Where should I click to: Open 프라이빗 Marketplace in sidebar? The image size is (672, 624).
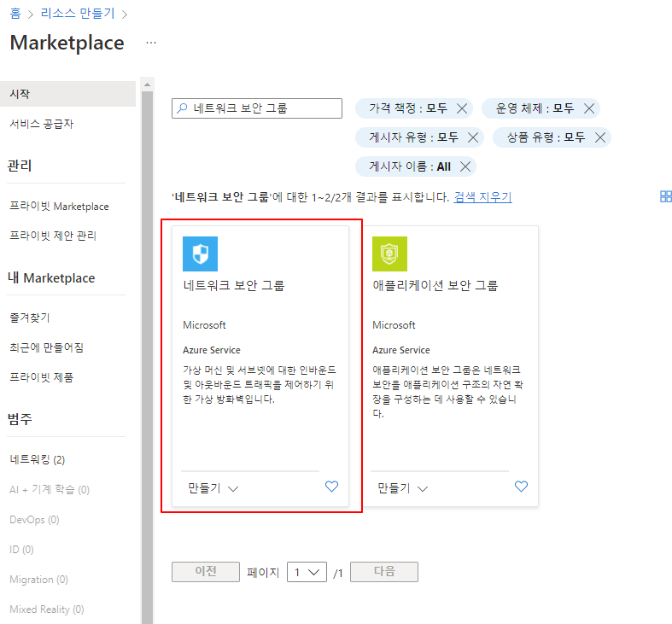(59, 206)
